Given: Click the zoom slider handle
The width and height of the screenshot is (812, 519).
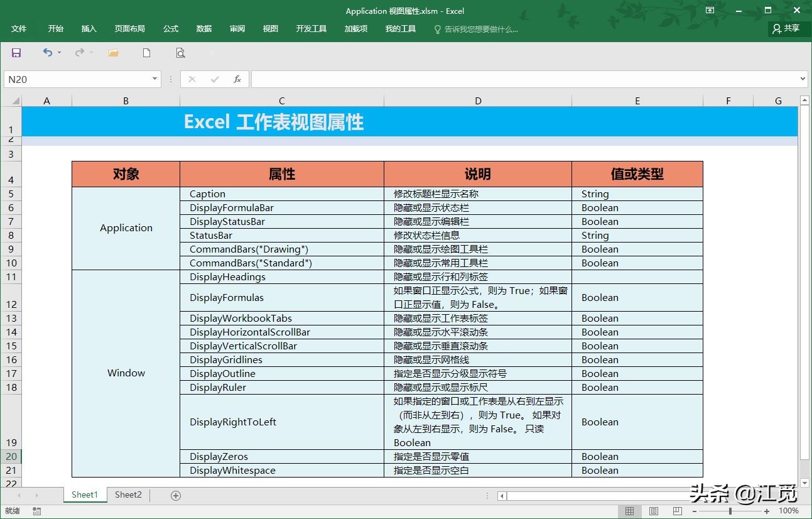Looking at the screenshot, I should [730, 511].
